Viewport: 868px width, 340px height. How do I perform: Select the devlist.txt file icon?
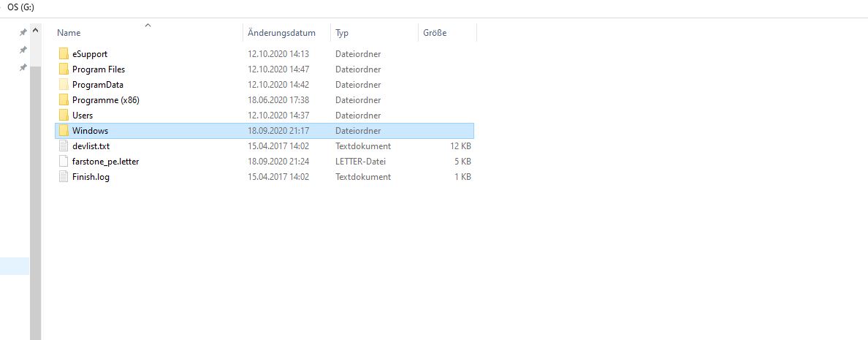point(64,146)
